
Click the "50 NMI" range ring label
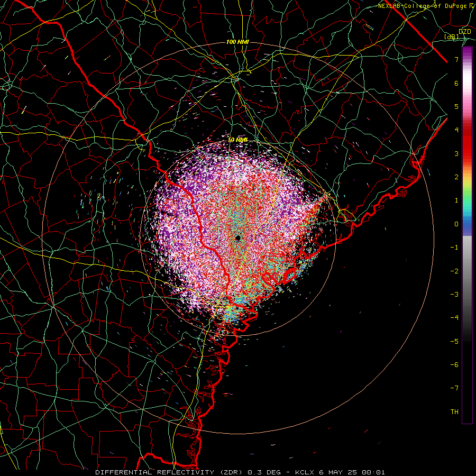coord(237,140)
